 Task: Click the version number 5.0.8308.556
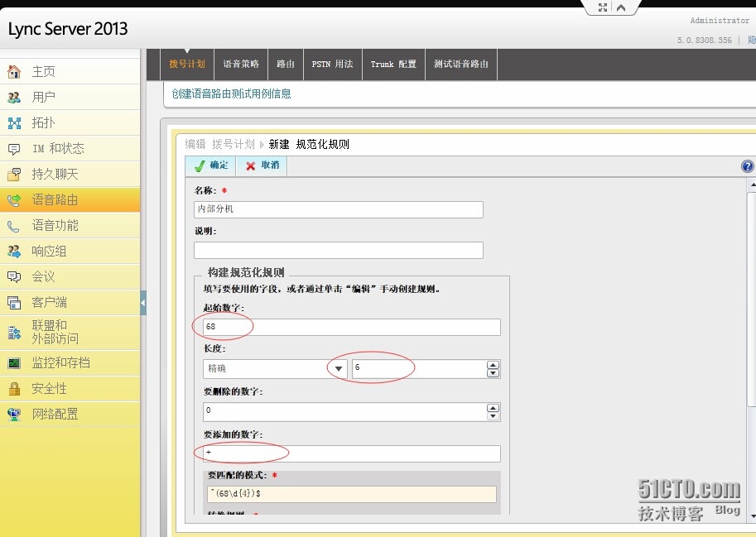click(x=705, y=41)
